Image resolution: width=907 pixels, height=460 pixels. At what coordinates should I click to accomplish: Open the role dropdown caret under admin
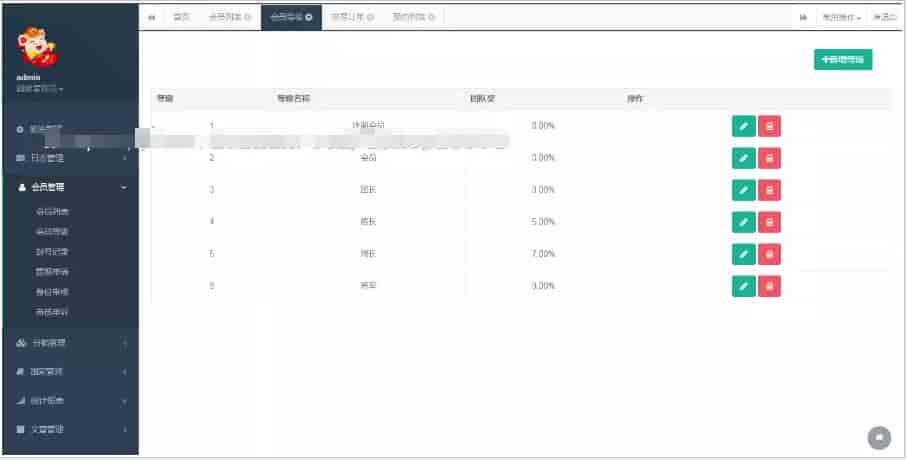61,90
